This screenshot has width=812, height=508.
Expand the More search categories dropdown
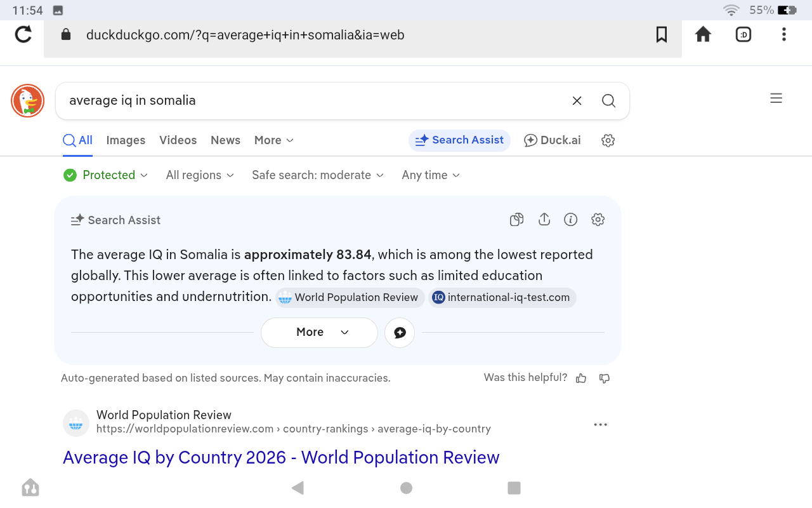point(274,140)
